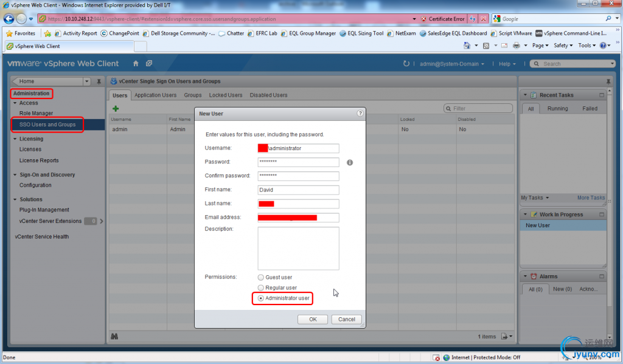This screenshot has height=364, width=623.
Task: Open the Favorites star button
Action: tap(21, 33)
